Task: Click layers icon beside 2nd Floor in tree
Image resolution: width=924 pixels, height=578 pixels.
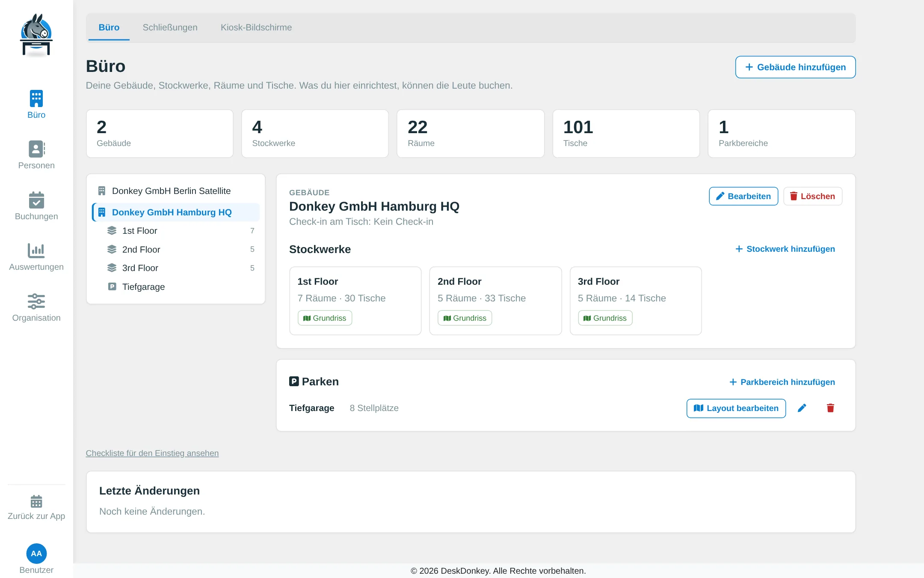Action: coord(112,249)
